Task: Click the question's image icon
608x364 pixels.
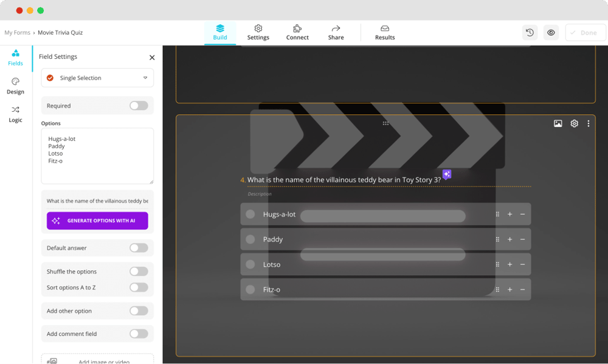Action: click(x=558, y=124)
